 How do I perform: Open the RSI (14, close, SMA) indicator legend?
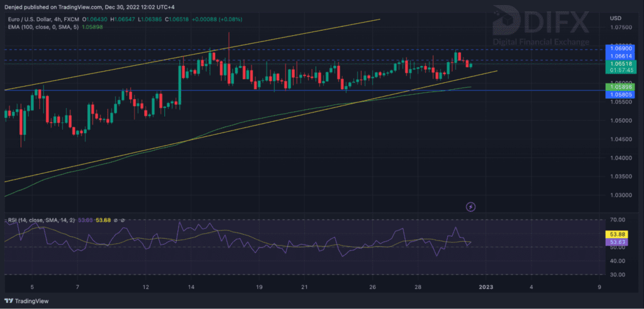pos(38,220)
